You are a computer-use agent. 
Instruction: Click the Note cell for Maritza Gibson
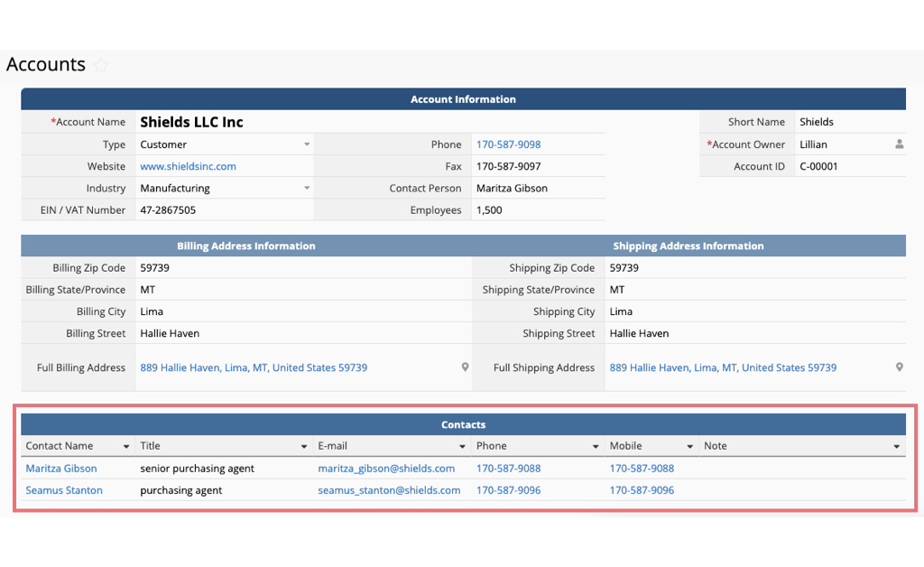[802, 469]
